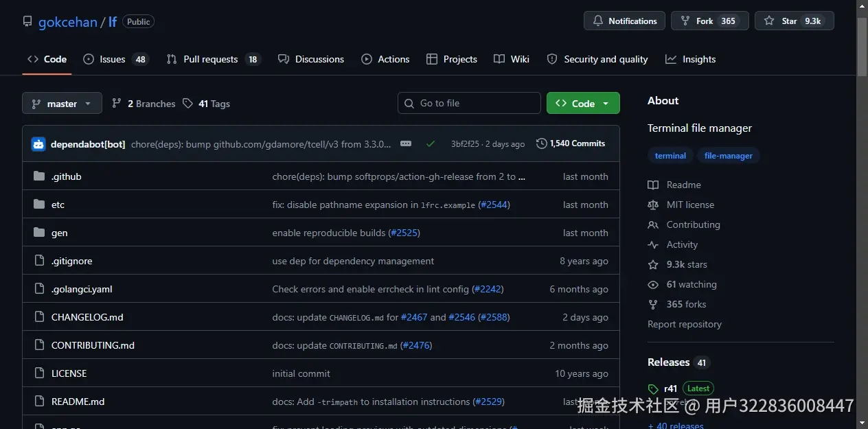Go to the Actions tab
The width and height of the screenshot is (868, 429).
tap(385, 59)
